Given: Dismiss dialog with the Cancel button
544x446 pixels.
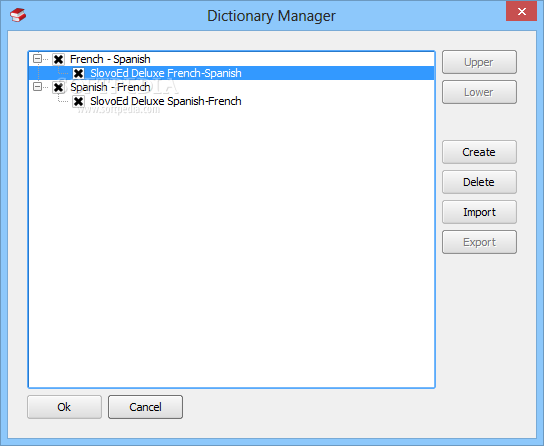Looking at the screenshot, I should point(145,407).
